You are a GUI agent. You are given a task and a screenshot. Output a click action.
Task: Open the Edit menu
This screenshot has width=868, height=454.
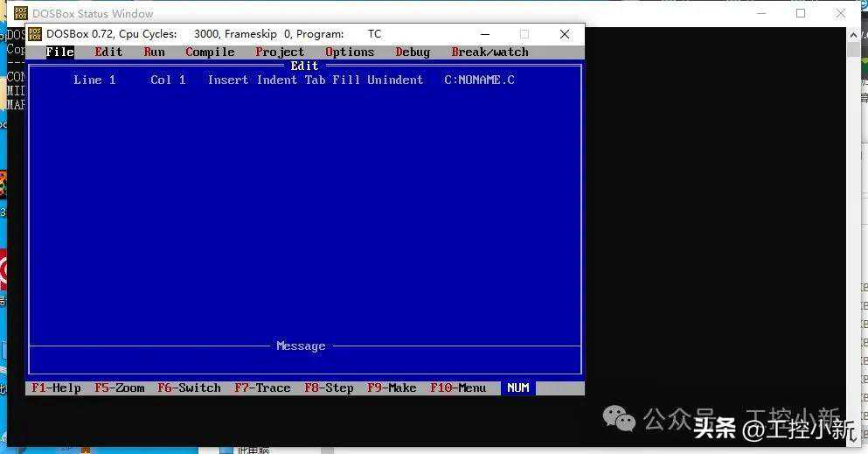click(x=108, y=52)
